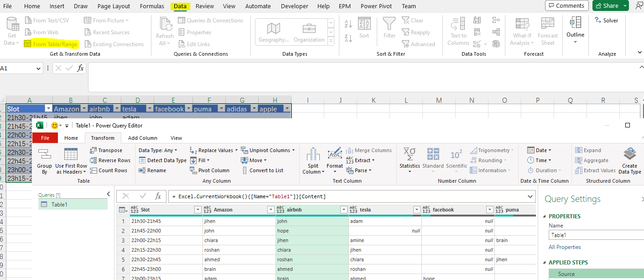This screenshot has height=280, width=644.
Task: Click Convert to List
Action: pyautogui.click(x=262, y=170)
